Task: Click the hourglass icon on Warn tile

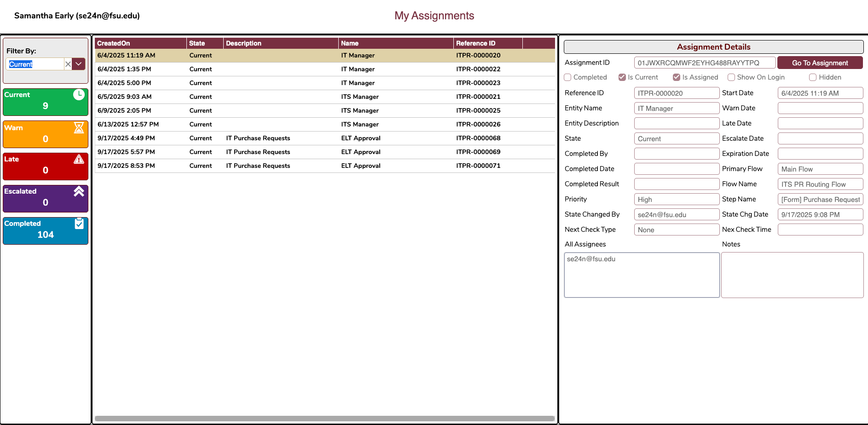Action: click(x=79, y=127)
